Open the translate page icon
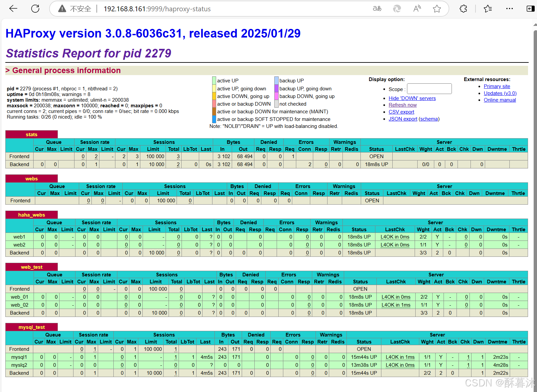 377,9
